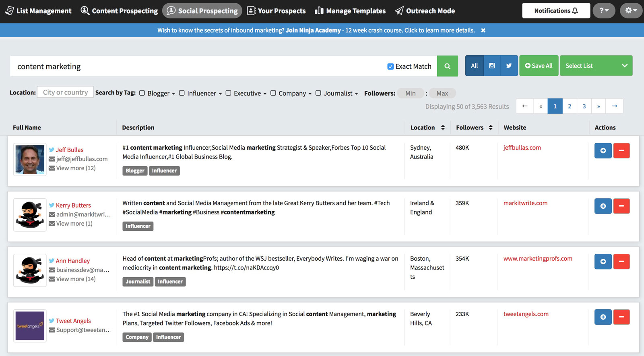Expand the Journalist tag dropdown arrow

point(356,93)
